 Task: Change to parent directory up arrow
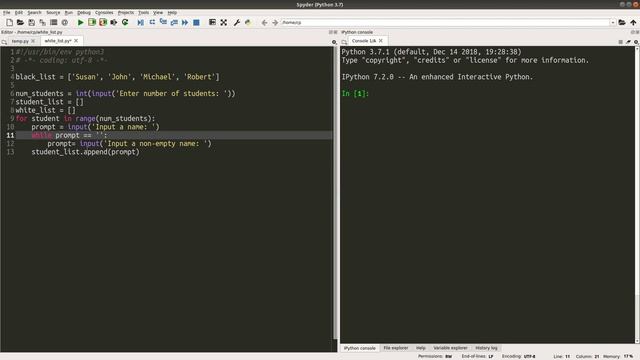point(633,22)
